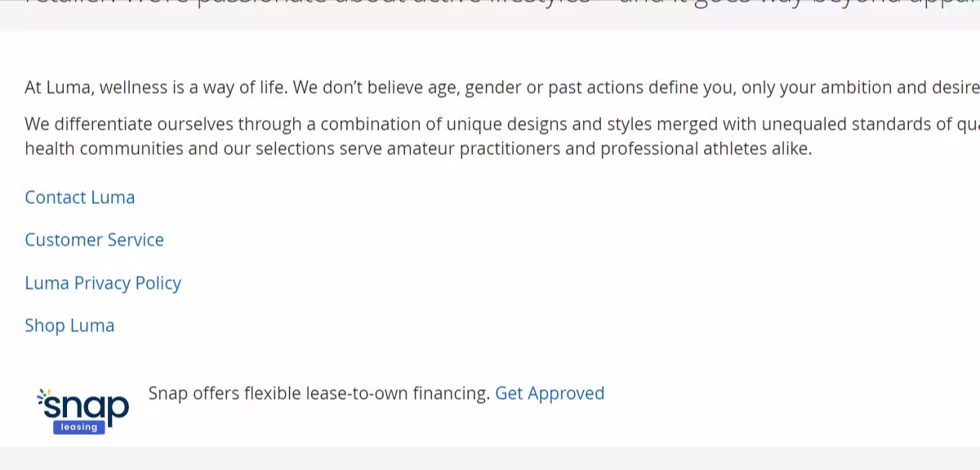Open the Luma Privacy Policy link
The image size is (980, 470).
coord(103,283)
